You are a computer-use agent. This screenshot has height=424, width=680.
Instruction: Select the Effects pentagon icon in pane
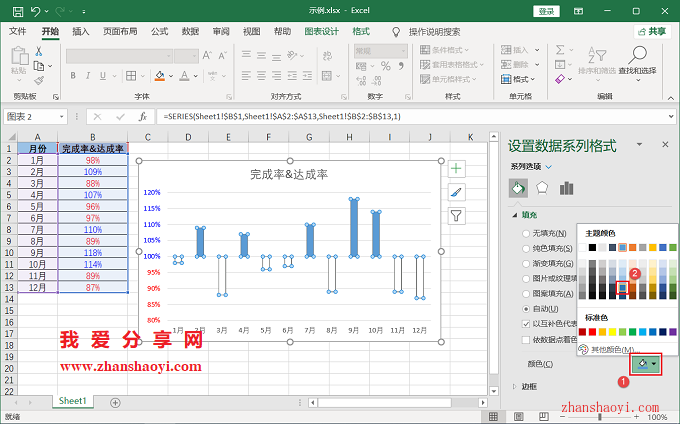coord(542,188)
